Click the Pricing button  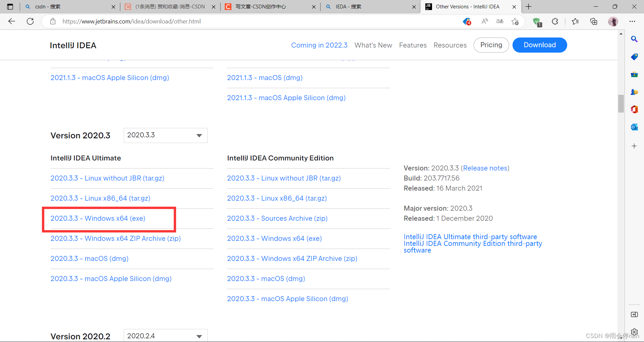(491, 45)
